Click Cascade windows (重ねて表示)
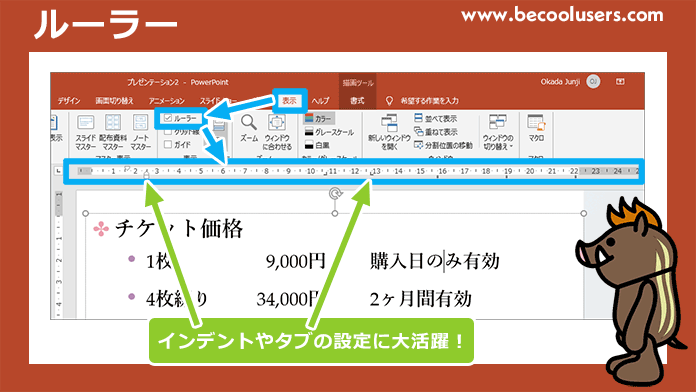Viewport: 696px width, 392px height. 435,132
